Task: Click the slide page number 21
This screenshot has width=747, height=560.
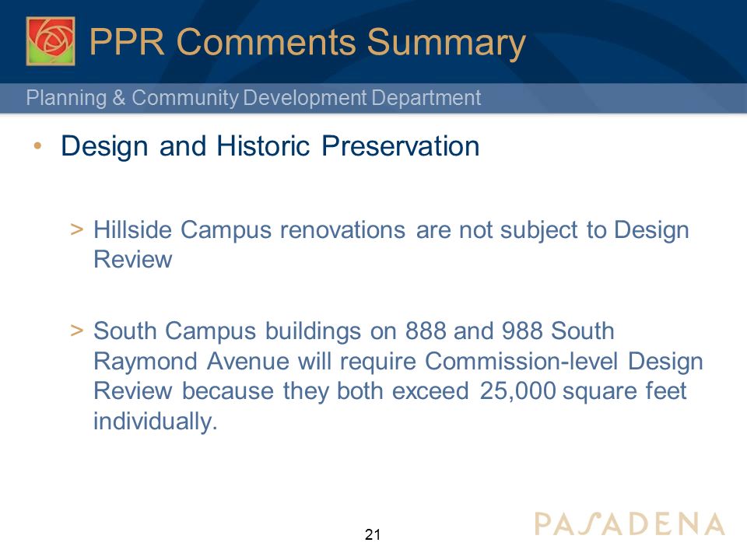Action: (373, 535)
